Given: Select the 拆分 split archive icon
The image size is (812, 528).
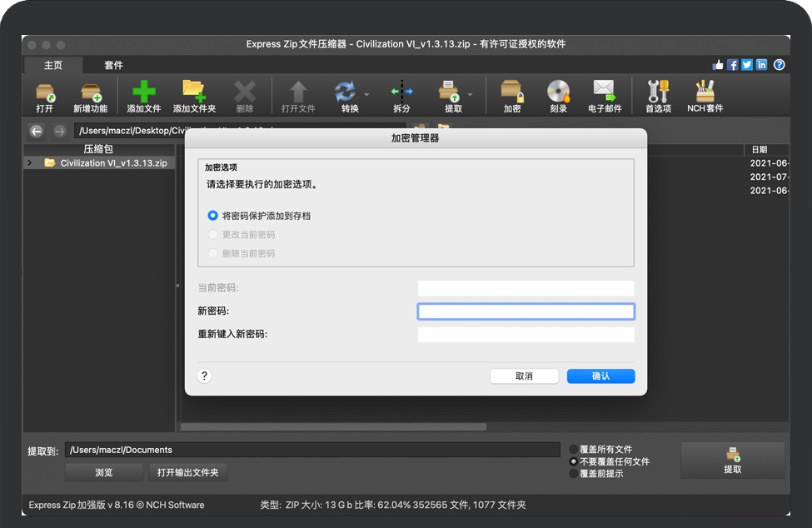Looking at the screenshot, I should 402,94.
